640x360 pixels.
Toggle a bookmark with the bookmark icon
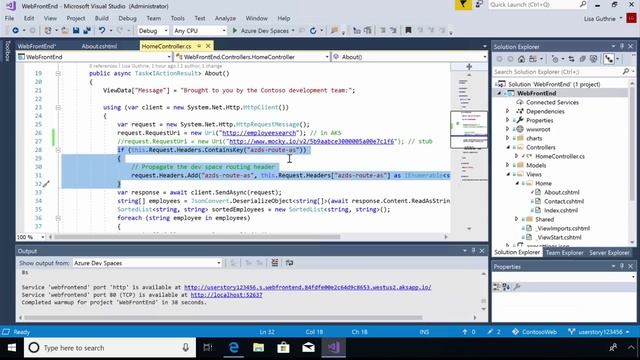point(408,31)
